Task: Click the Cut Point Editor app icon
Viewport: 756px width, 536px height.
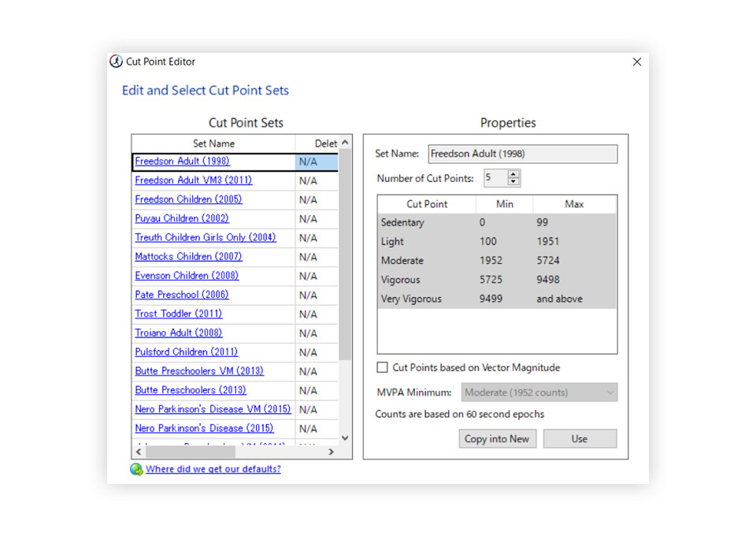Action: 116,61
